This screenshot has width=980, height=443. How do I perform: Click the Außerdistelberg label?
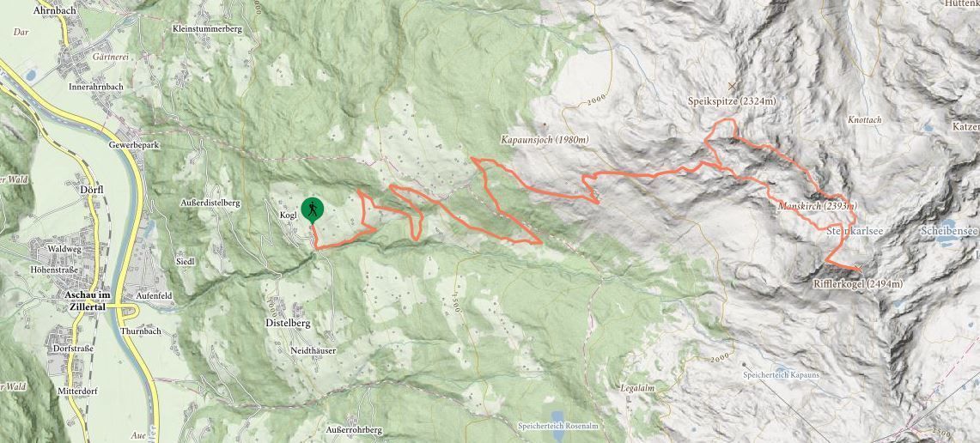point(210,203)
